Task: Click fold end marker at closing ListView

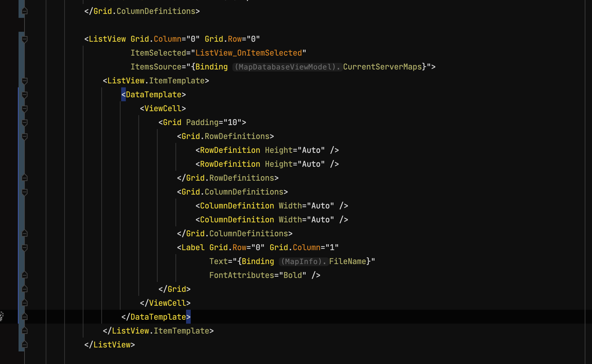Action: point(25,344)
